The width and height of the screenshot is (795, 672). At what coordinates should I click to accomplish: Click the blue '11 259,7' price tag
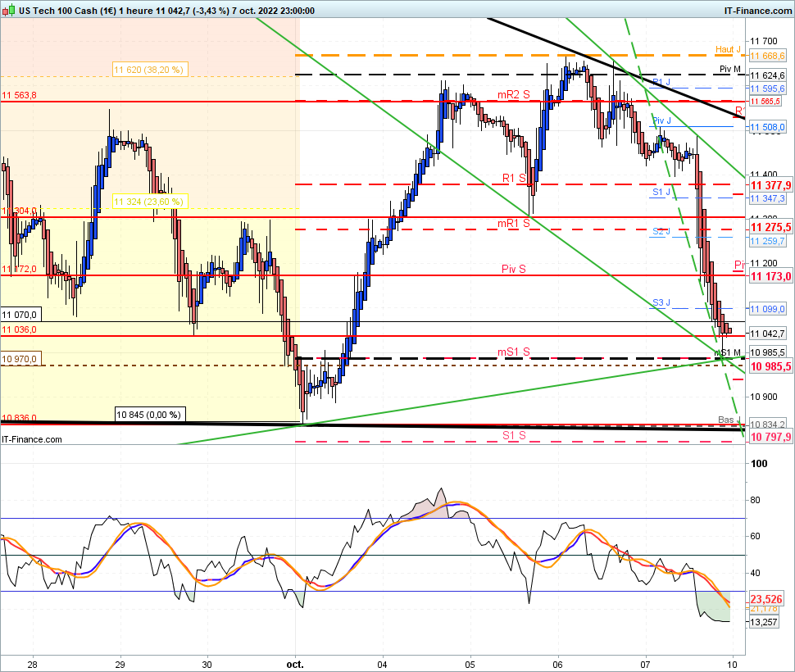(x=768, y=241)
